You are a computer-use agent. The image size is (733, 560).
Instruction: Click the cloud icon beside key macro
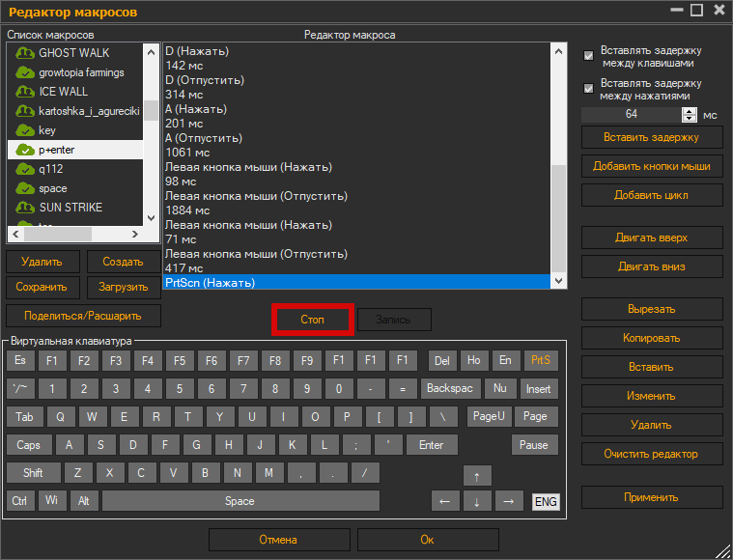[x=25, y=130]
